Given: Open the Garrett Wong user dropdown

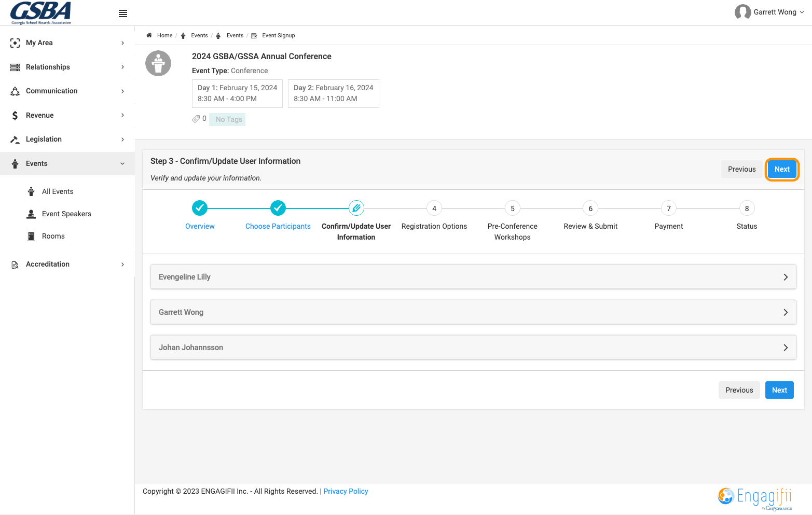Looking at the screenshot, I should click(770, 12).
